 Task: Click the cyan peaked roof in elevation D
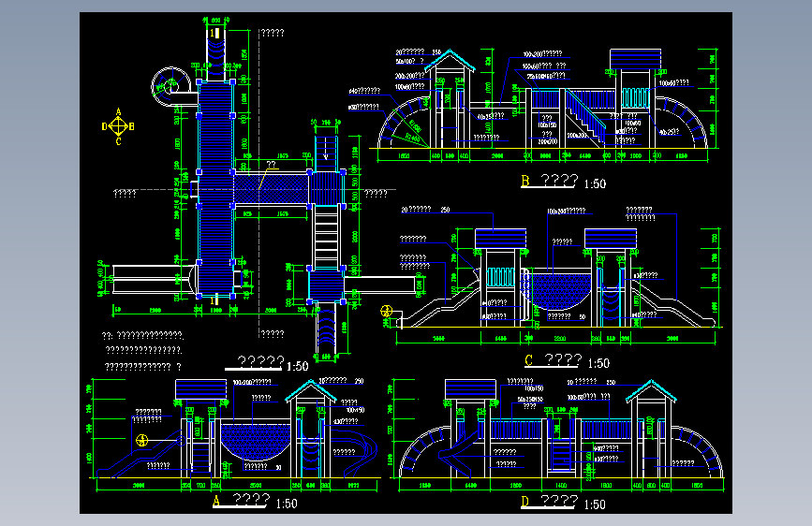click(x=651, y=391)
